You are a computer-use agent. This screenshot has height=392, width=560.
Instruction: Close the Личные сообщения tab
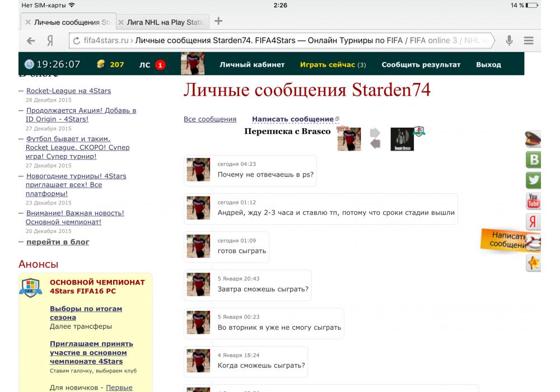coord(28,22)
